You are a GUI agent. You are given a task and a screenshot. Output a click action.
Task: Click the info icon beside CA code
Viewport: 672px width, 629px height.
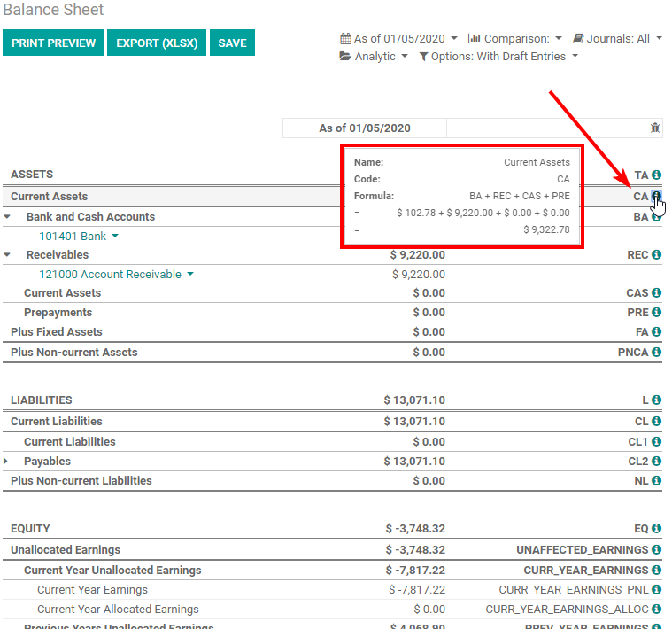656,196
